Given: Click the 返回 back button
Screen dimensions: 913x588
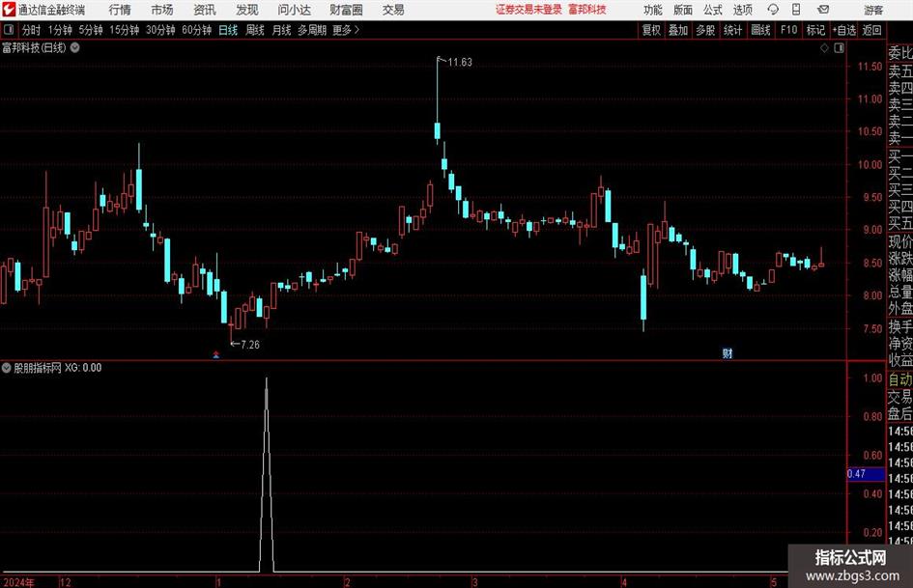Looking at the screenshot, I should [x=871, y=30].
